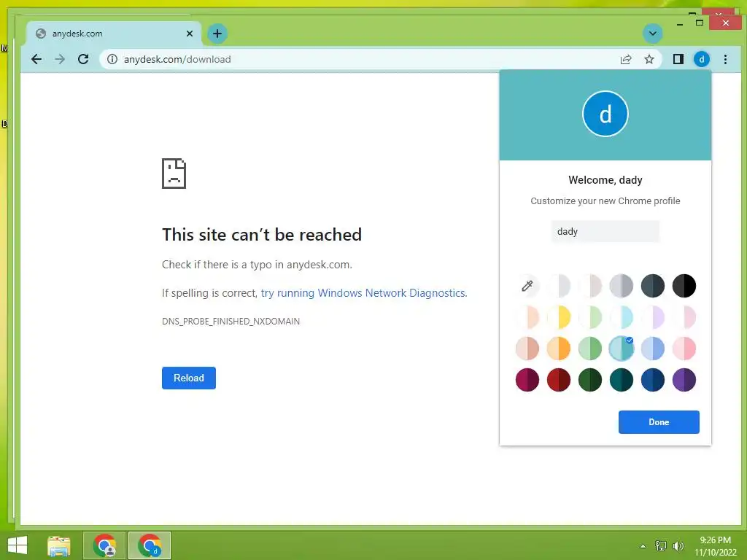Choose the white-grey theme swatch
Screen dimensions: 747x560
click(558, 286)
